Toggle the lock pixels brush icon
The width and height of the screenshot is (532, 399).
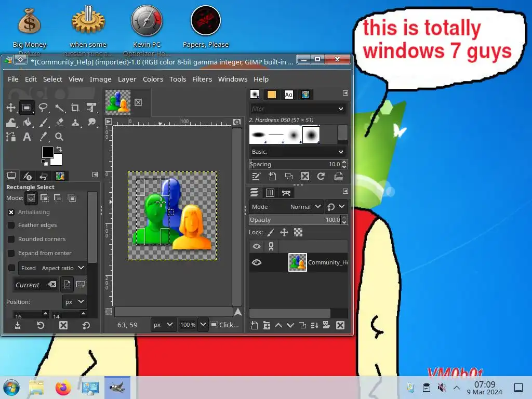pyautogui.click(x=270, y=232)
